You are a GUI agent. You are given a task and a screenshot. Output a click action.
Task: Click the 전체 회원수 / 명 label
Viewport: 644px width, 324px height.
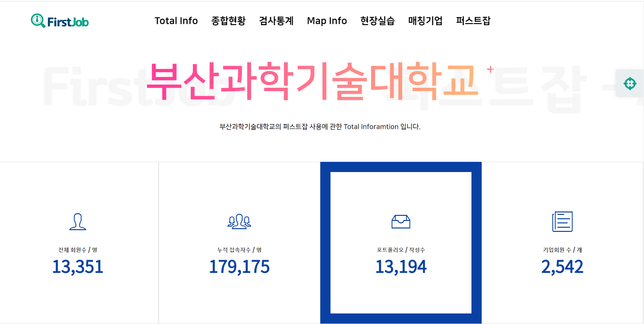(78, 250)
